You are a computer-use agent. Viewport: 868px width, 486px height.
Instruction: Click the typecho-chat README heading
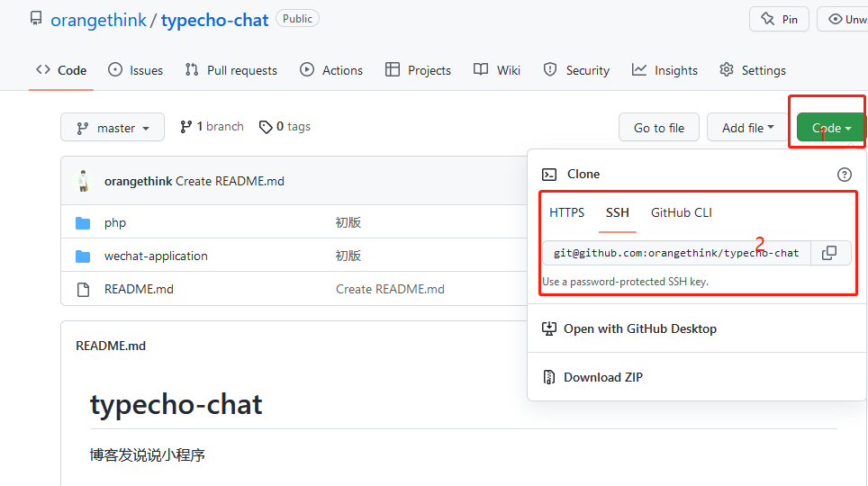coord(176,405)
